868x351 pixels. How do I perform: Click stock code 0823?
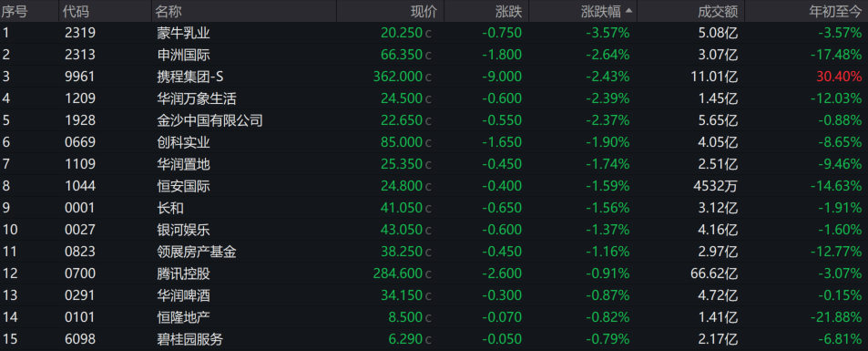79,252
